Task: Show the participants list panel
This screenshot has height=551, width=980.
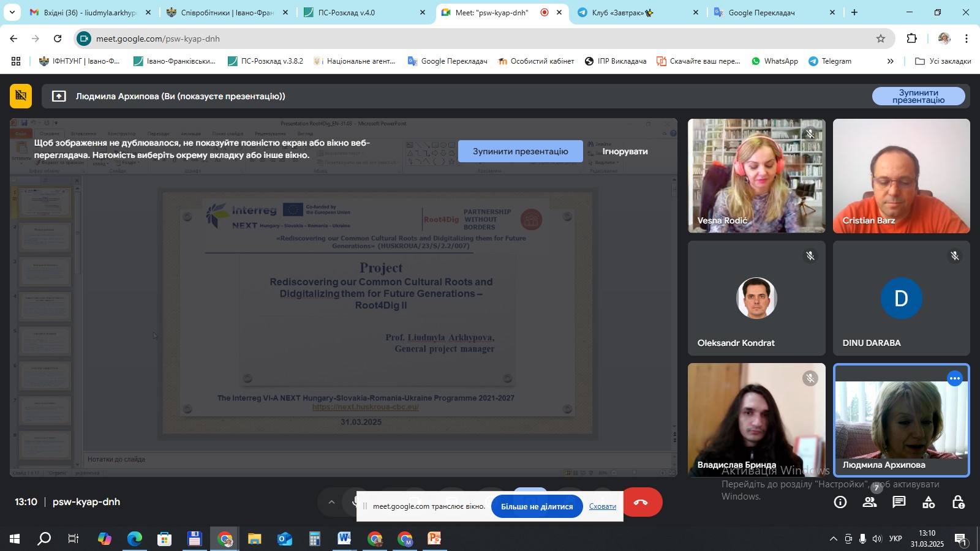Action: click(x=870, y=503)
